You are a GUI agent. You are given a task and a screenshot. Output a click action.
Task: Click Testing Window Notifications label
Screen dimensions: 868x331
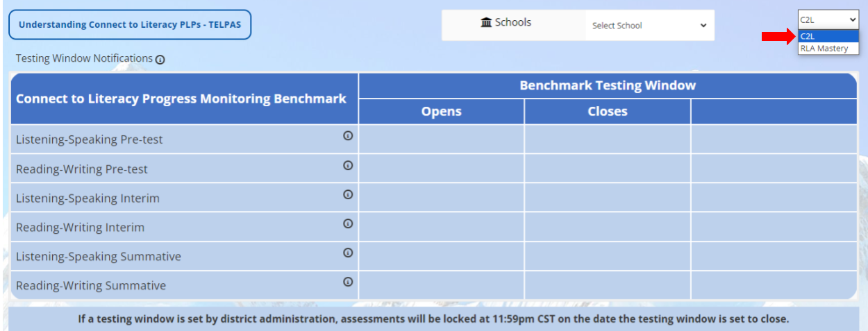click(x=84, y=58)
